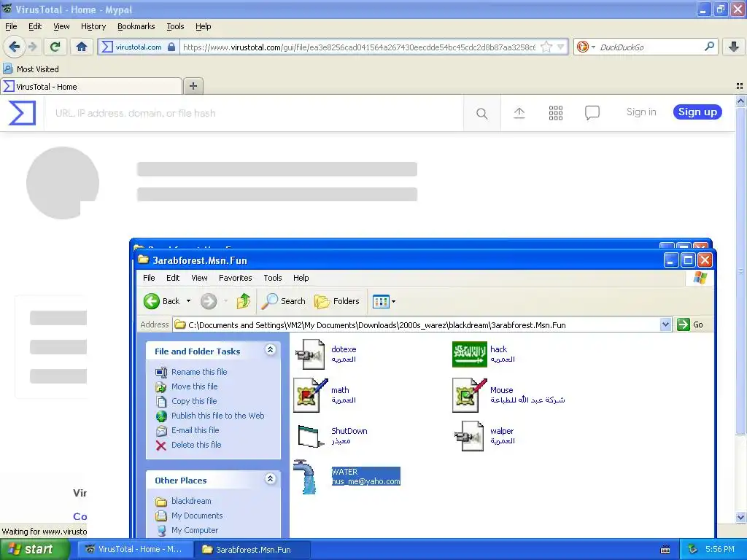
Task: Open the Explorer Favorites menu
Action: pyautogui.click(x=236, y=278)
